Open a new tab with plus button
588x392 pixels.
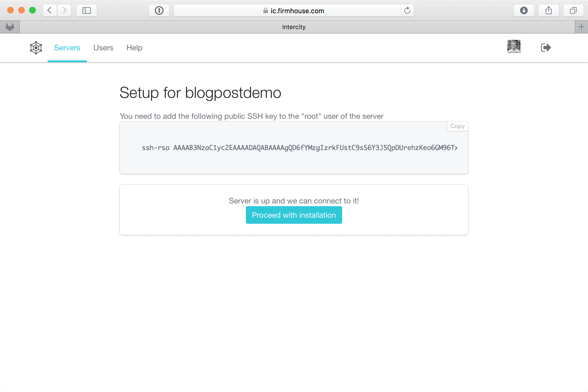point(581,27)
